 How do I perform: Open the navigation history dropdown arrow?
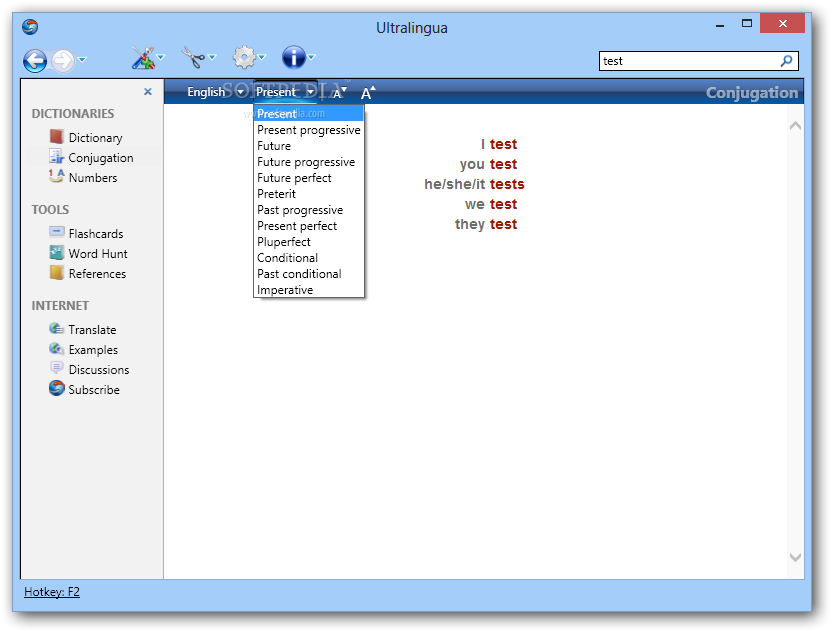point(82,59)
